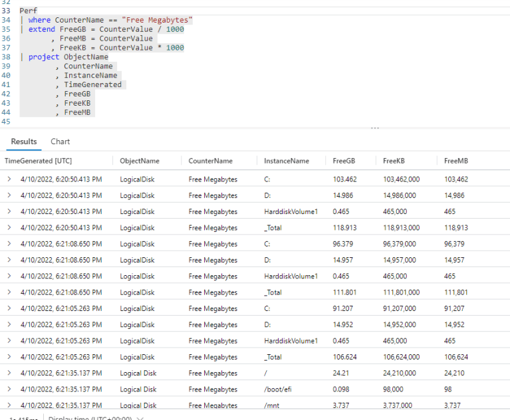Viewport: 510px width, 420px height.
Task: Sort by ObjectName column header
Action: point(140,161)
